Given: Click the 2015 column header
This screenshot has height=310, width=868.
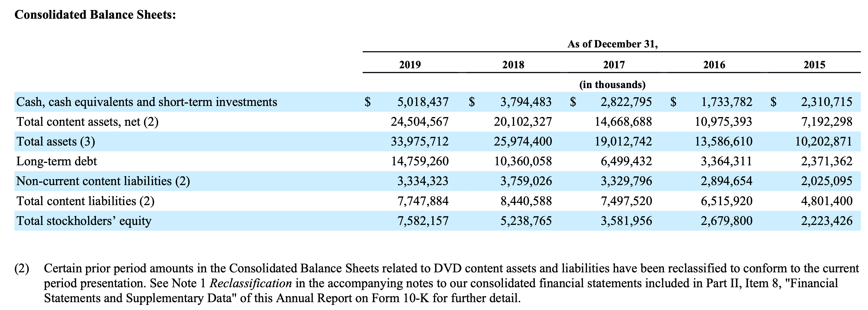Looking at the screenshot, I should click(x=814, y=64).
